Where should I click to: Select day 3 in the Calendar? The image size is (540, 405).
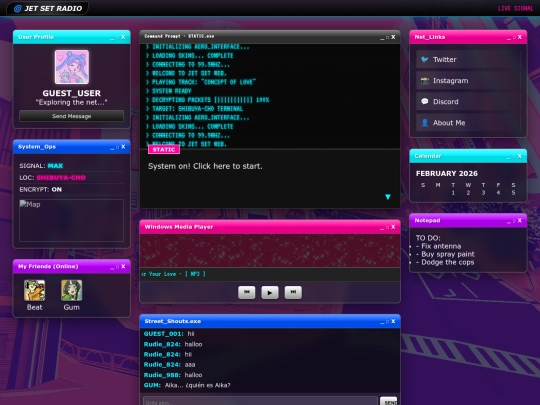click(x=483, y=193)
